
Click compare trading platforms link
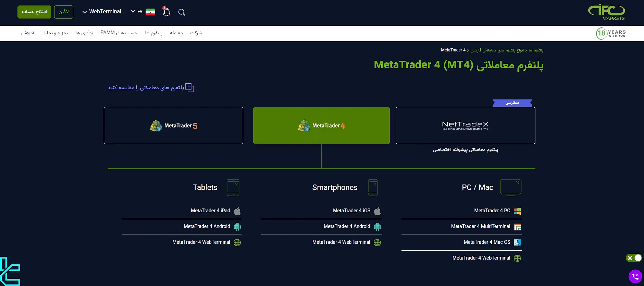click(146, 88)
